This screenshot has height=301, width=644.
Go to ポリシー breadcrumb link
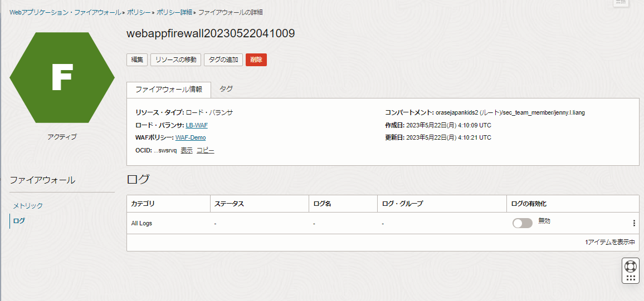pos(139,12)
